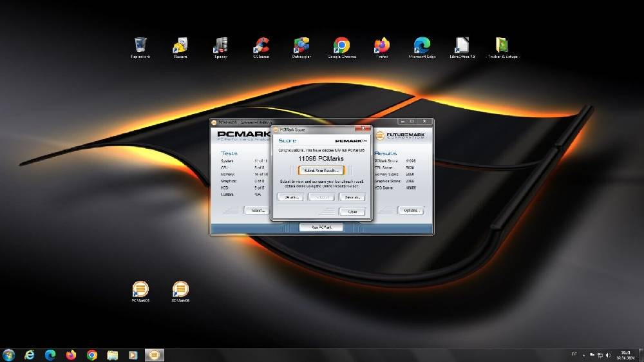Launch the Recuva desktop shortcut
This screenshot has width=644, height=362.
point(180,48)
